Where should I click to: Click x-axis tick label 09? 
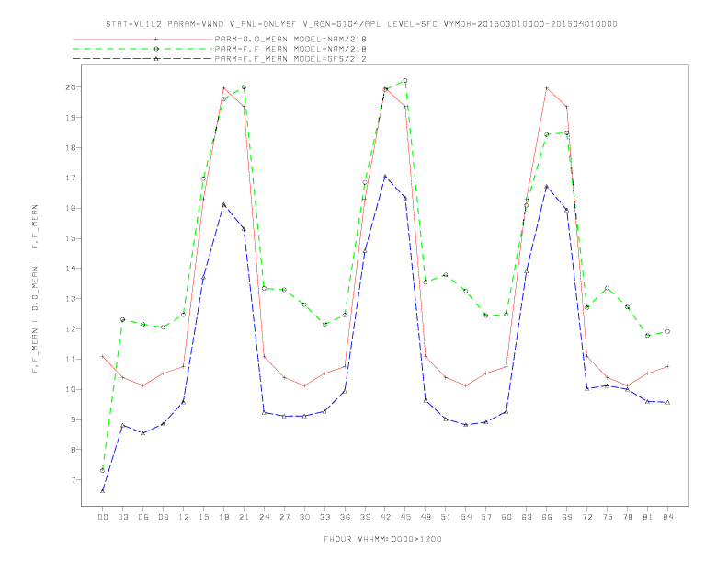[x=163, y=517]
